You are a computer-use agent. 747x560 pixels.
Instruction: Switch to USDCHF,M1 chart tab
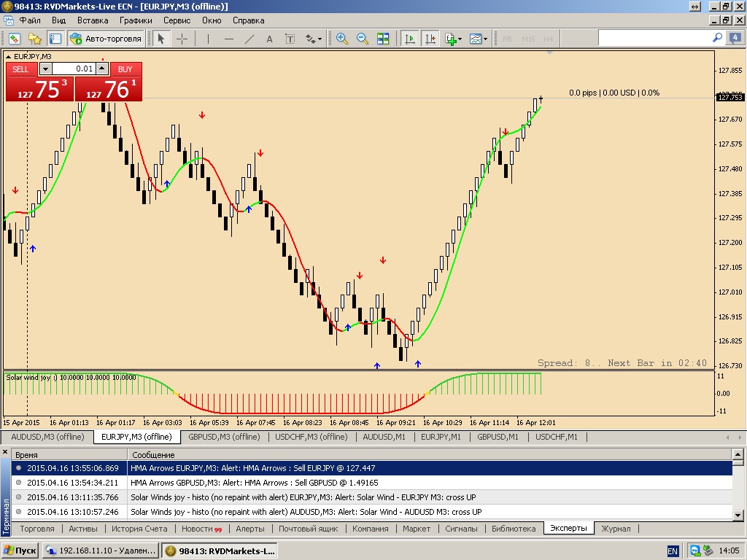pyautogui.click(x=556, y=437)
